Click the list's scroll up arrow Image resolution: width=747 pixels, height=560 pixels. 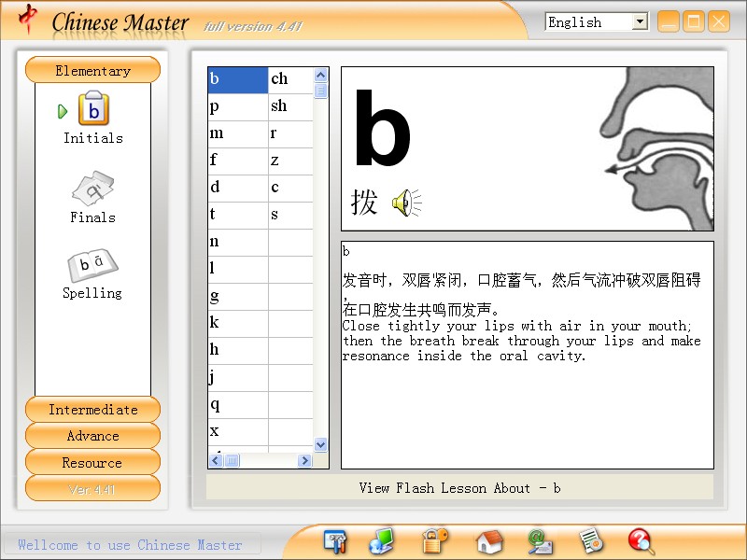pos(320,75)
